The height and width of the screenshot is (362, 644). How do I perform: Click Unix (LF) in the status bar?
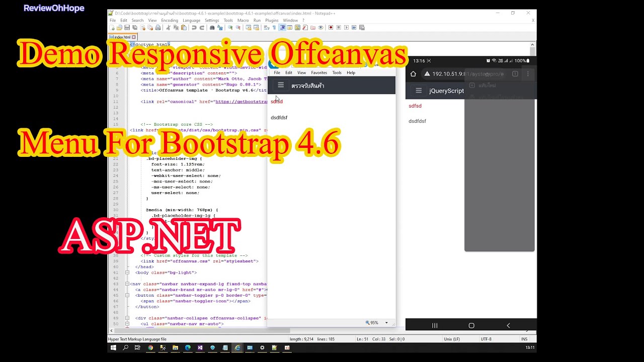pos(451,339)
